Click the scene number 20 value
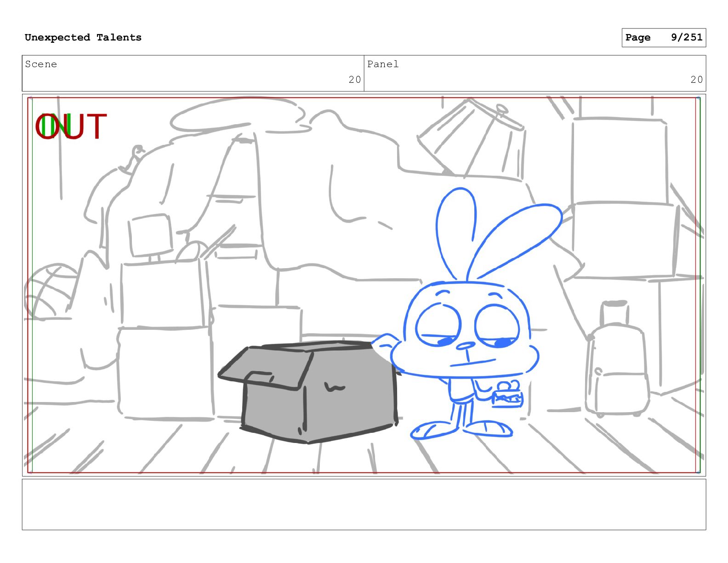 coord(354,80)
